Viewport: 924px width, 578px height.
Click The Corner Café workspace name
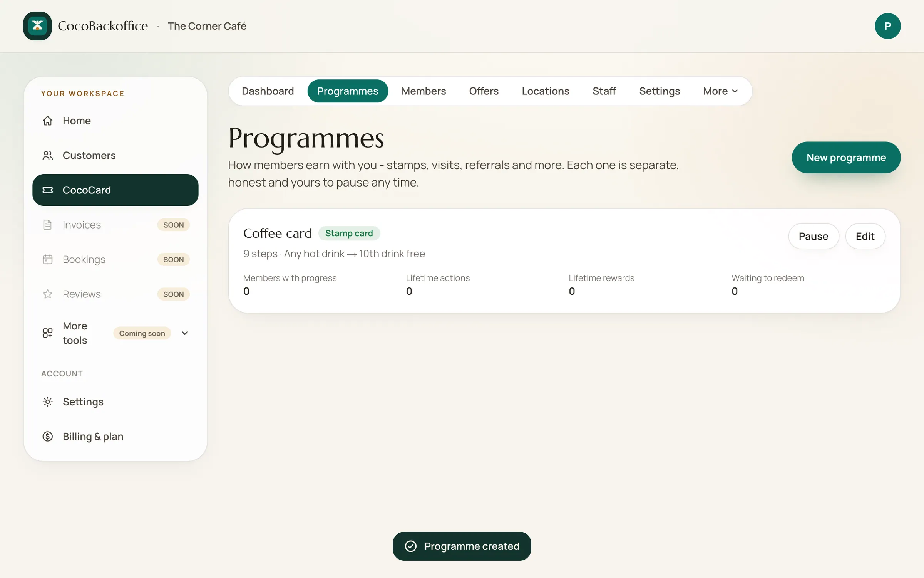[x=207, y=26]
